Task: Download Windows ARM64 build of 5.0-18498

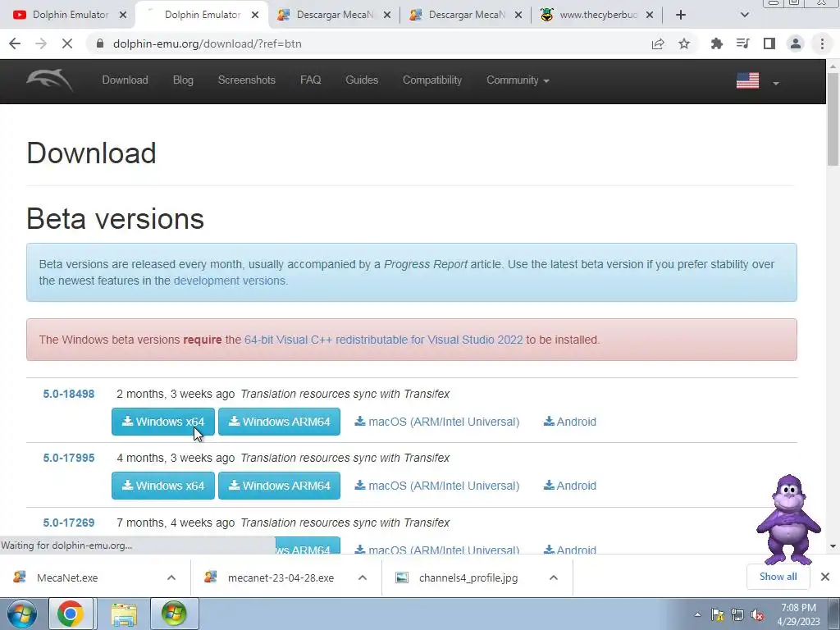Action: point(279,422)
